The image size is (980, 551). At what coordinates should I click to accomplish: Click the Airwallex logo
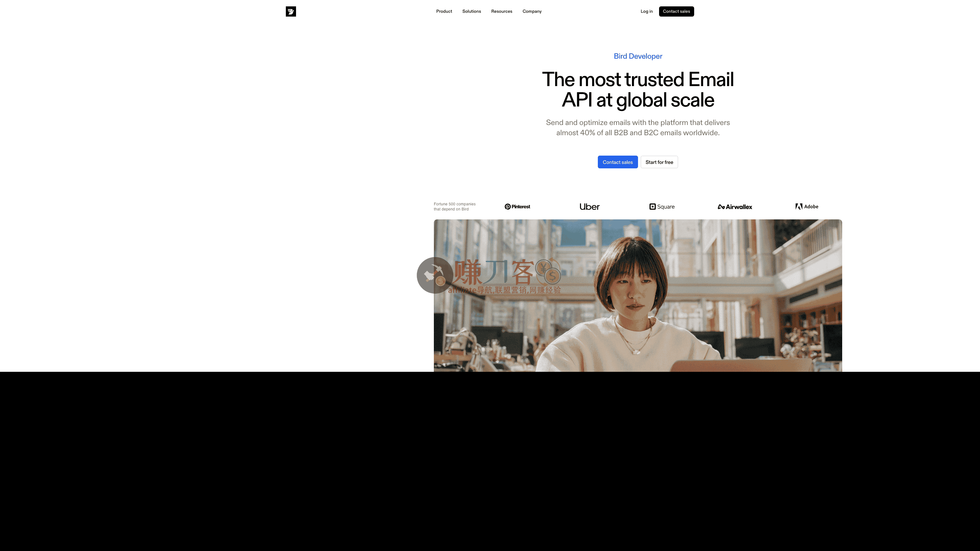pos(735,207)
